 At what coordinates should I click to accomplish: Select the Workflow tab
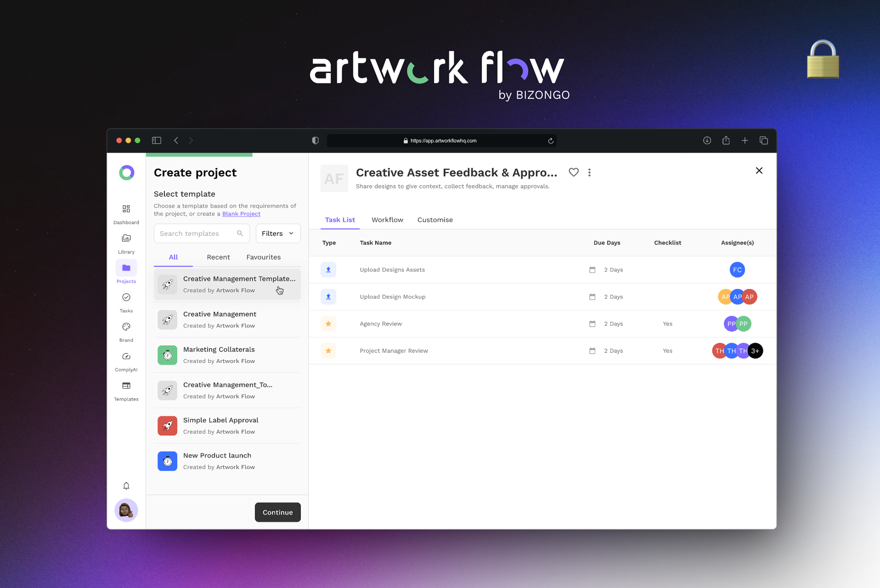click(x=387, y=220)
